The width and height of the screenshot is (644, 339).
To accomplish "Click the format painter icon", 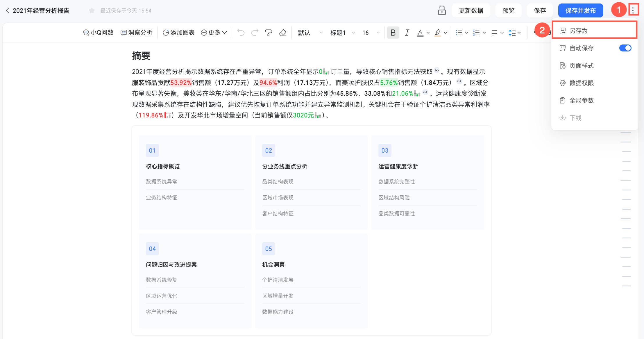I will [x=269, y=33].
